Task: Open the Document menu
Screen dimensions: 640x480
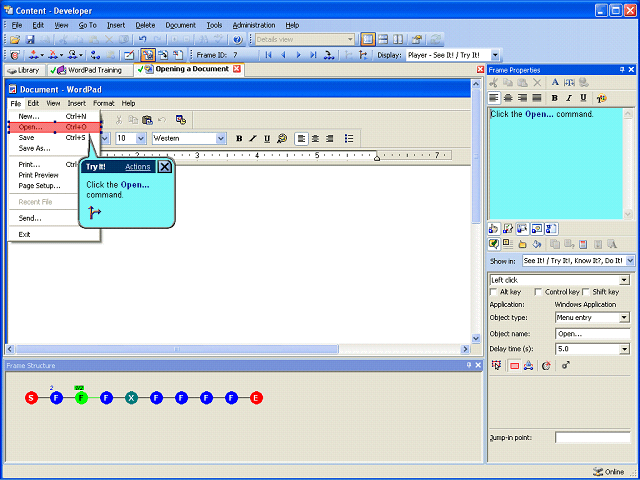Action: click(x=180, y=25)
